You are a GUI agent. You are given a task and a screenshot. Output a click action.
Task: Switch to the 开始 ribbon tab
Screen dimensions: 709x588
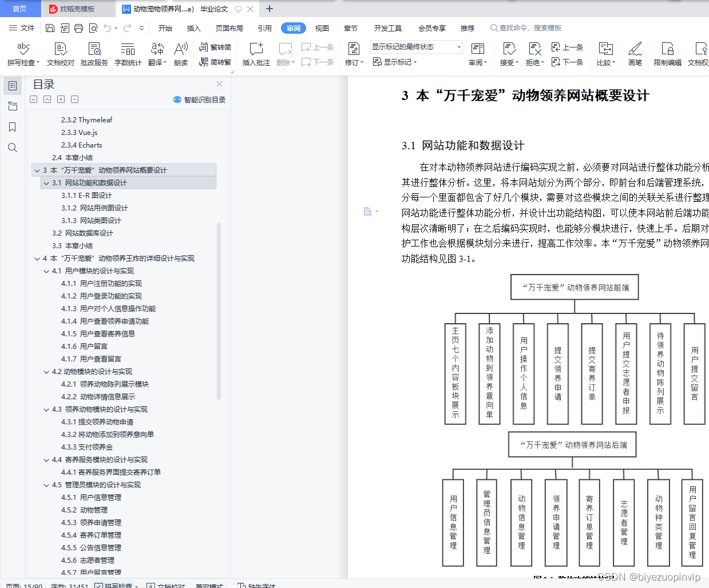[x=165, y=28]
